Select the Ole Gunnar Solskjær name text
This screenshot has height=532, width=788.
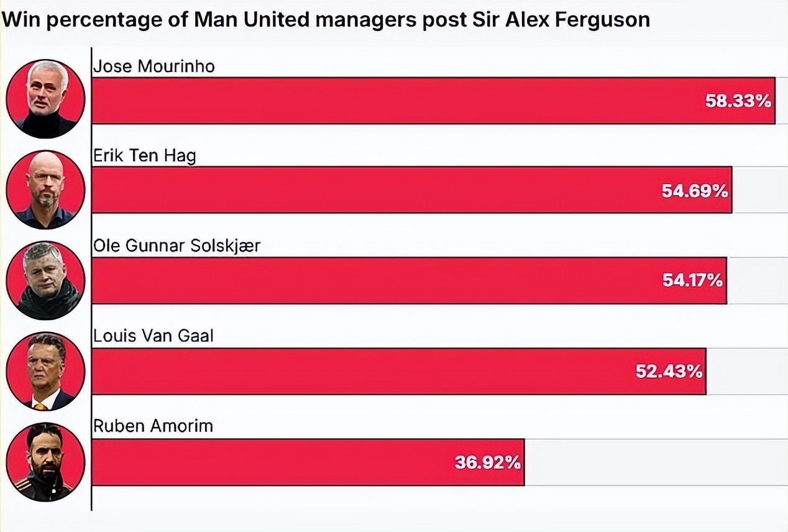pos(176,246)
